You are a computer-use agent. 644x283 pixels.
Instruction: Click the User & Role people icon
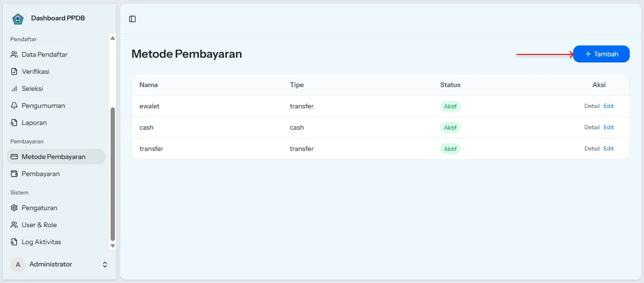point(14,225)
